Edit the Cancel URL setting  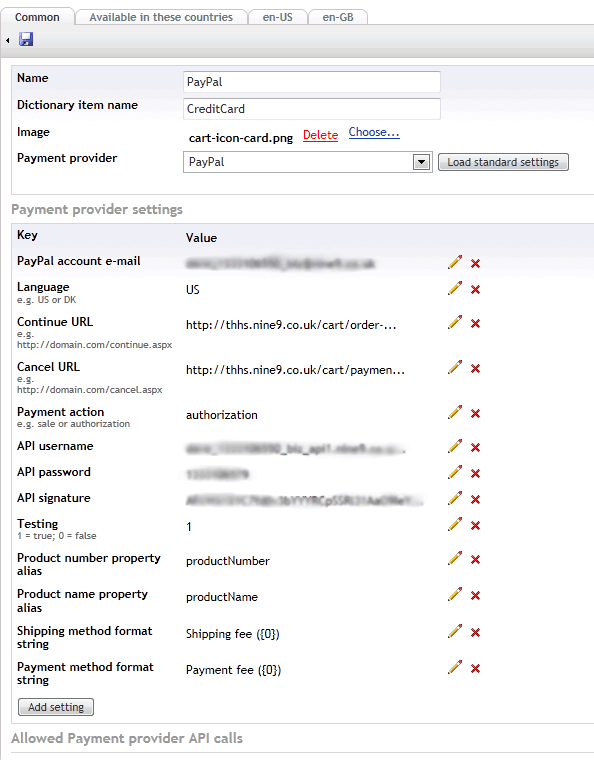click(x=454, y=367)
